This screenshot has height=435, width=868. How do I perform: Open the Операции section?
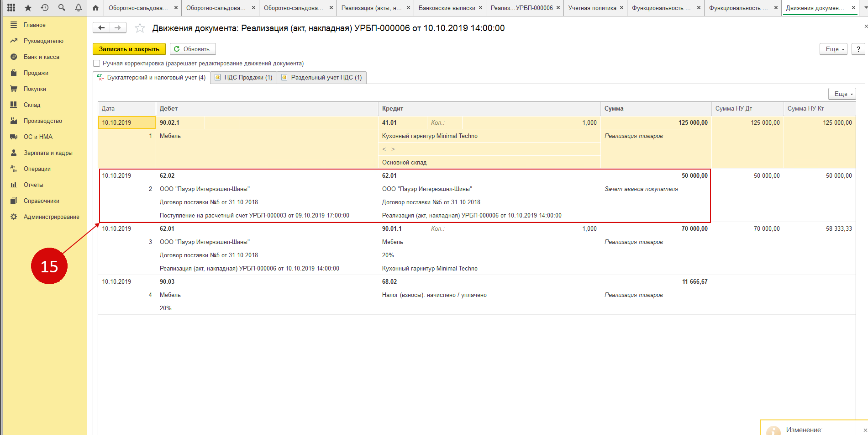pos(37,169)
